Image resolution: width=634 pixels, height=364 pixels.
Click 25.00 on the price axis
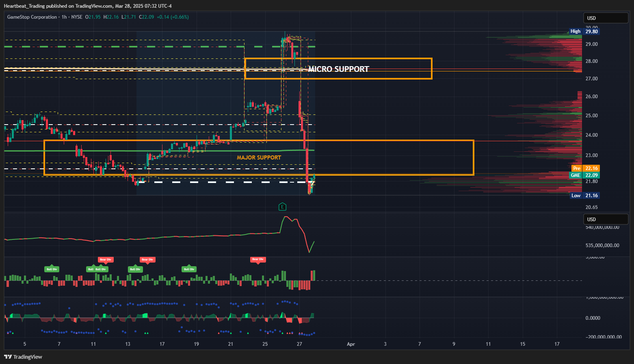click(x=591, y=116)
